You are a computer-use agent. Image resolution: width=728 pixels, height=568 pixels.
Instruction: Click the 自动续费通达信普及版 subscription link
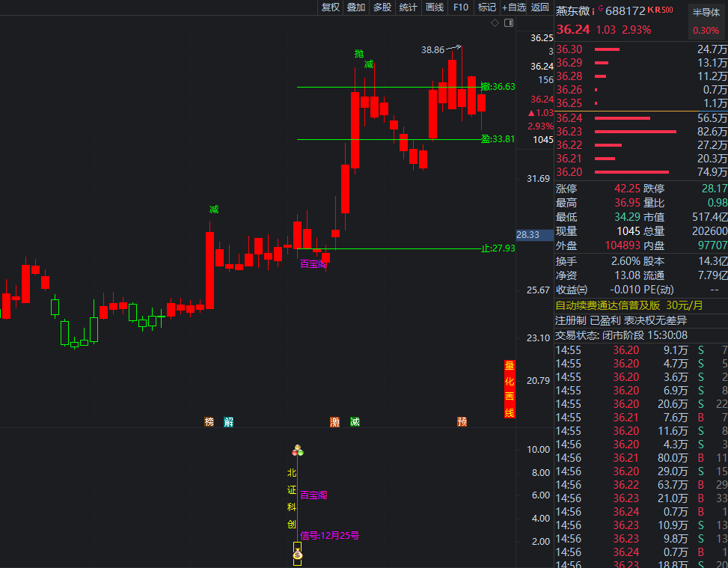[x=608, y=305]
